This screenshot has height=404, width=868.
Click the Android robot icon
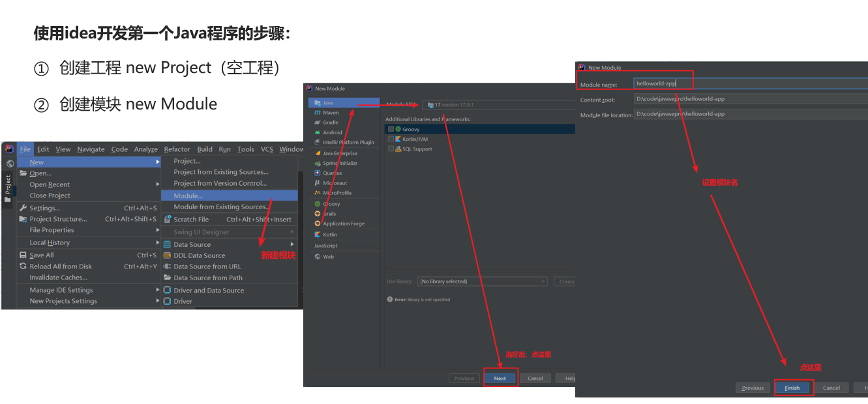point(318,132)
